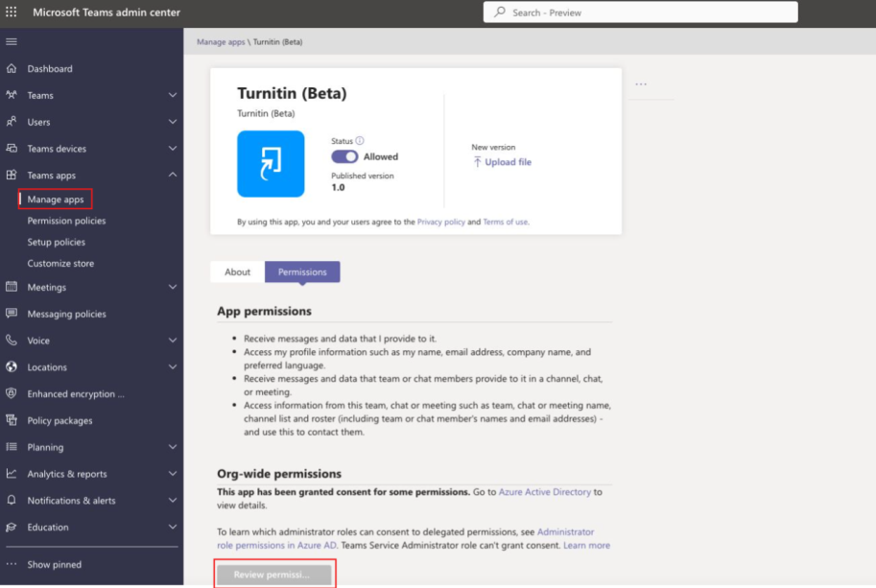The width and height of the screenshot is (876, 588).
Task: Click the Review permissions button
Action: point(274,574)
